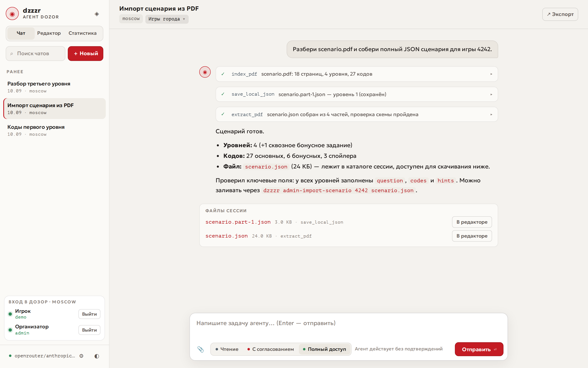The height and width of the screenshot is (368, 588).
Task: Log out Игрок via Выйти button
Action: (x=89, y=314)
